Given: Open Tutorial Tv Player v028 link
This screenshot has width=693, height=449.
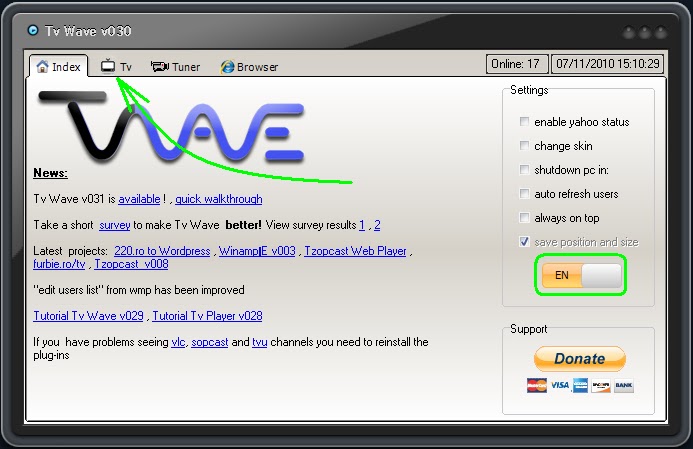Looking at the screenshot, I should pos(207,316).
